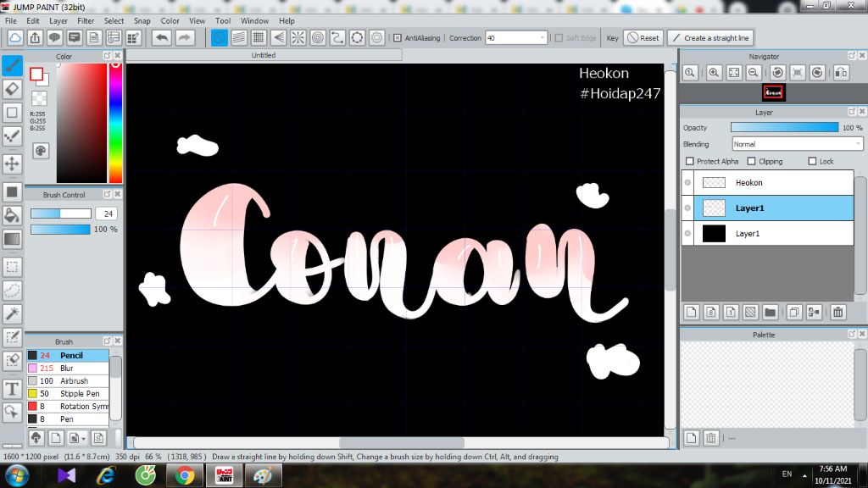Select the Blur brush
This screenshot has width=868, height=488.
tap(68, 368)
